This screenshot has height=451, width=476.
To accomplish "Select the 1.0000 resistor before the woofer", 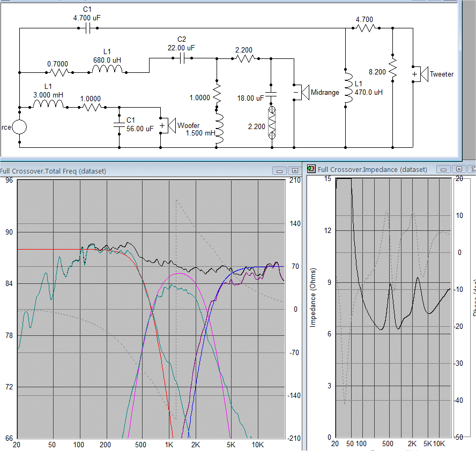I will tap(92, 107).
